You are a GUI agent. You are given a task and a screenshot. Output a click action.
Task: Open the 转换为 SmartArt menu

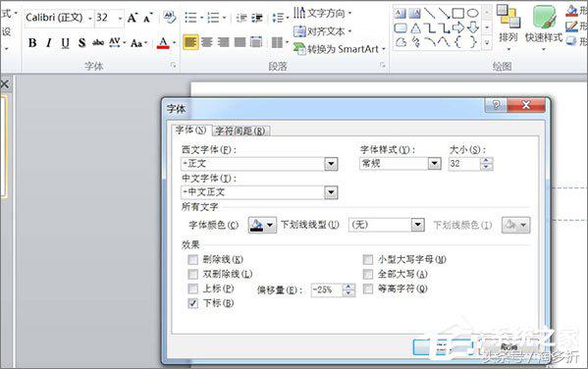pyautogui.click(x=340, y=49)
